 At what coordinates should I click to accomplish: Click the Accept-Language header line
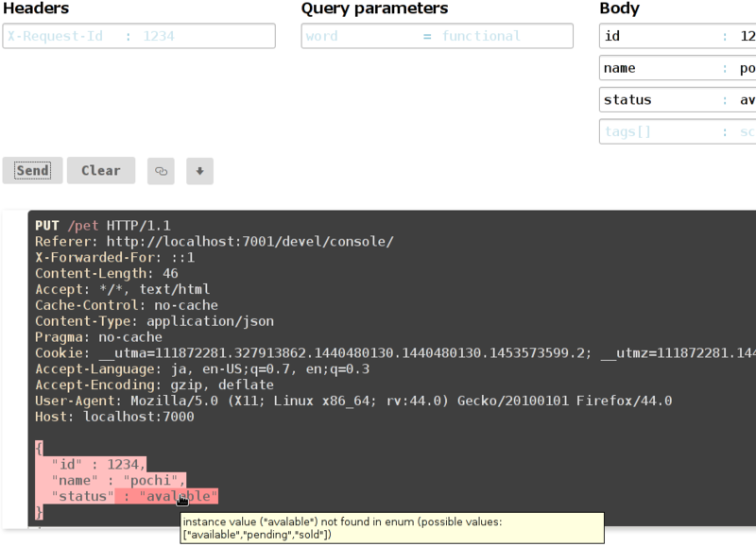[x=202, y=368]
